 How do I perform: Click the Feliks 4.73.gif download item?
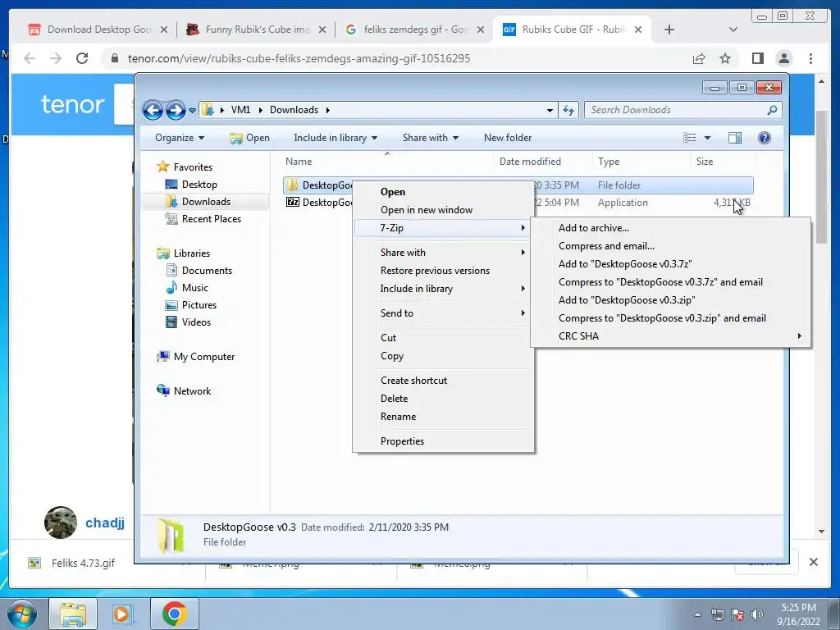coord(83,563)
